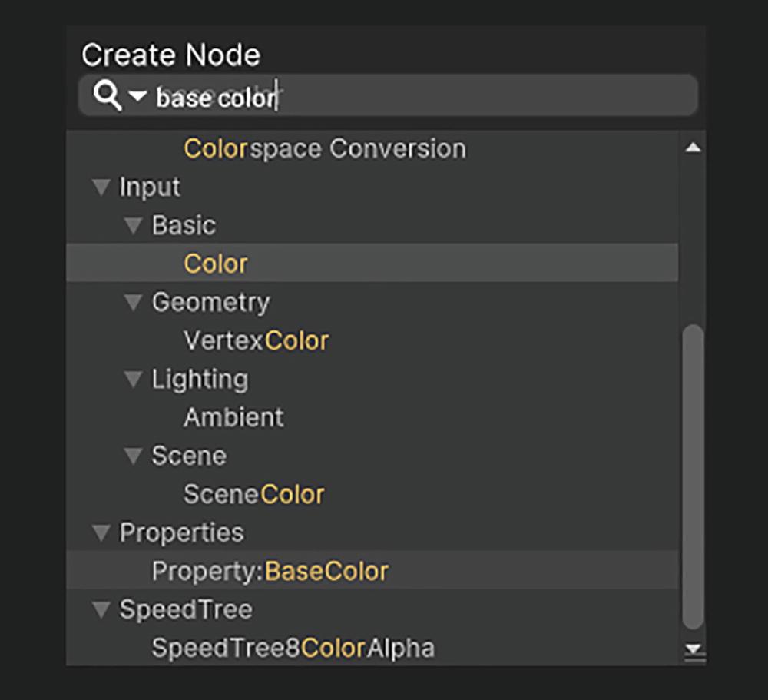This screenshot has width=768, height=700.
Task: Click the base color search field
Action: click(x=388, y=95)
